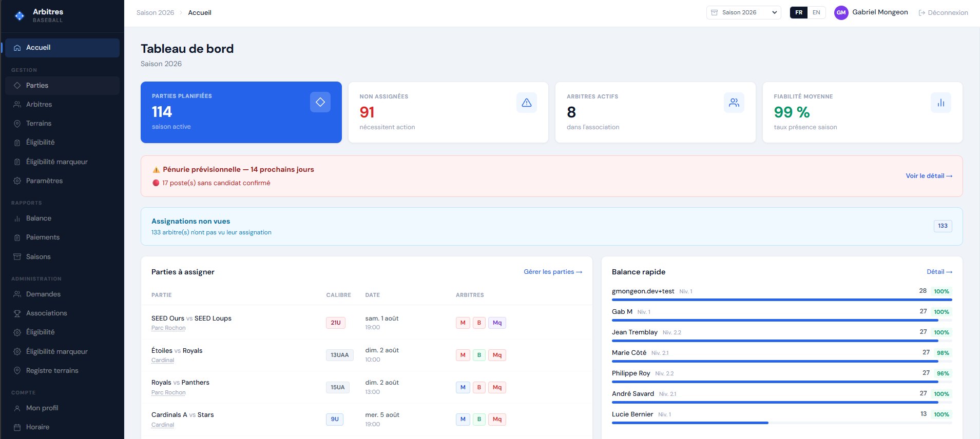Open Paiements in the sidebar menu
This screenshot has width=980, height=439.
(x=62, y=237)
